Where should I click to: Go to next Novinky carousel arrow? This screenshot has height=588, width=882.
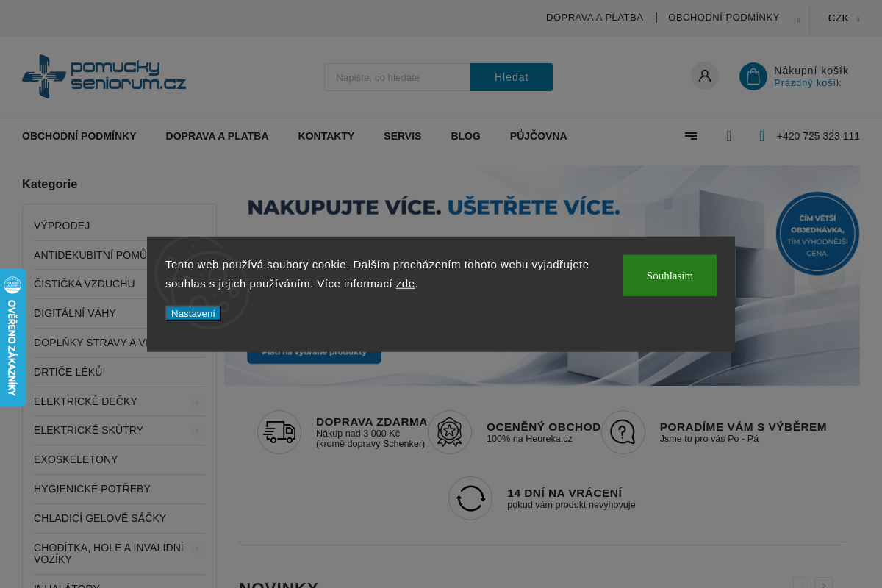[824, 585]
